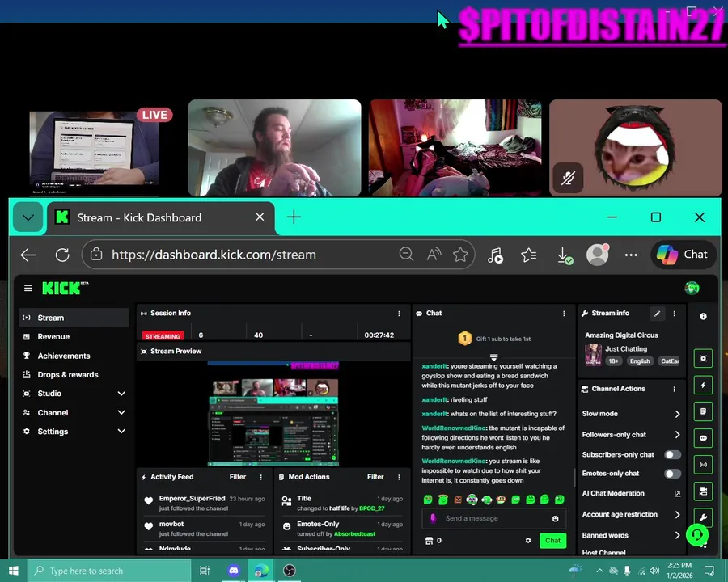Click Filter in the Activity Feed panel
The height and width of the screenshot is (582, 728).
click(x=237, y=477)
